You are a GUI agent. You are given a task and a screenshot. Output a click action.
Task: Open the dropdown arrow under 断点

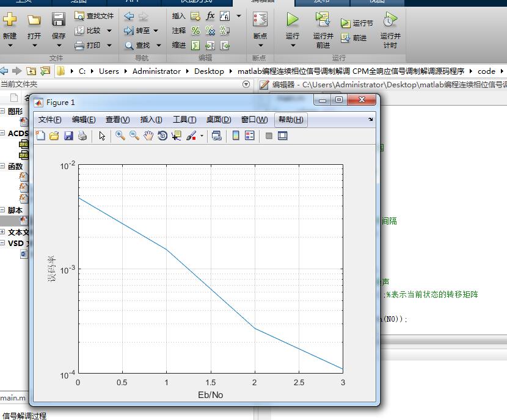260,46
